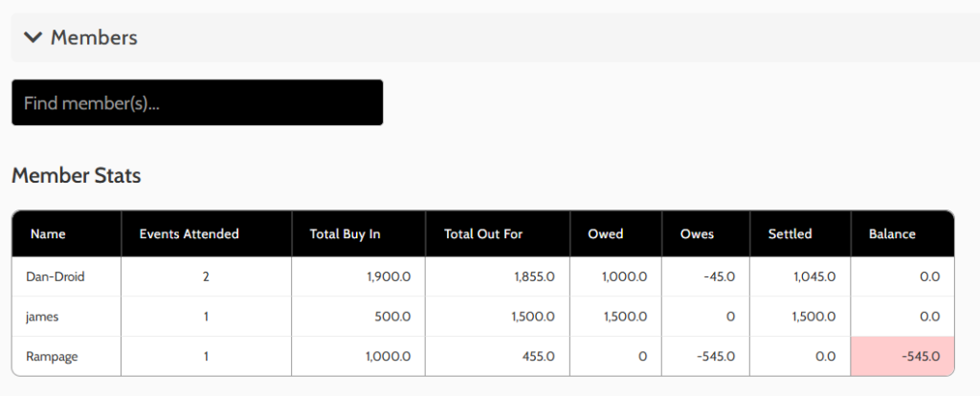The image size is (980, 396).
Task: Click the Settled column header
Action: 790,233
